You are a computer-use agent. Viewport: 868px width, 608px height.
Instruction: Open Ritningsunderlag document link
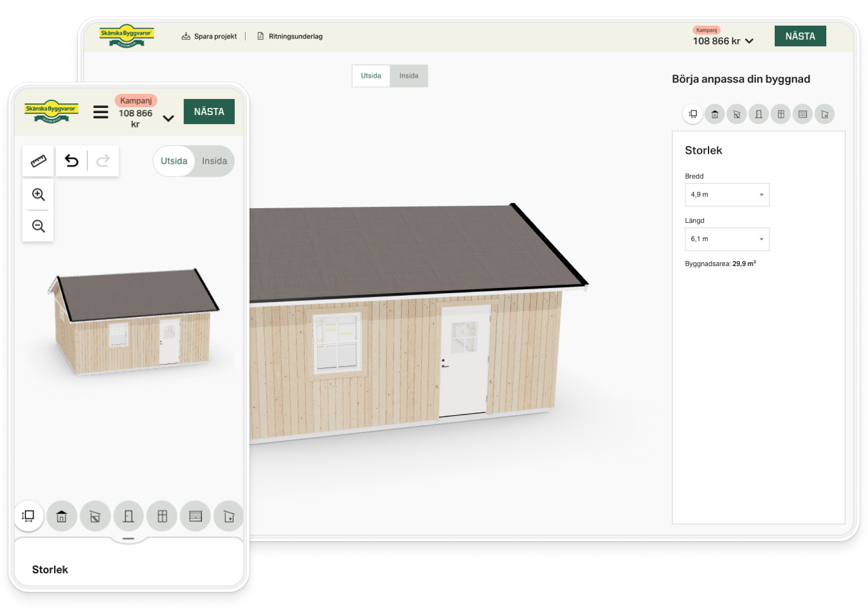[x=290, y=37]
